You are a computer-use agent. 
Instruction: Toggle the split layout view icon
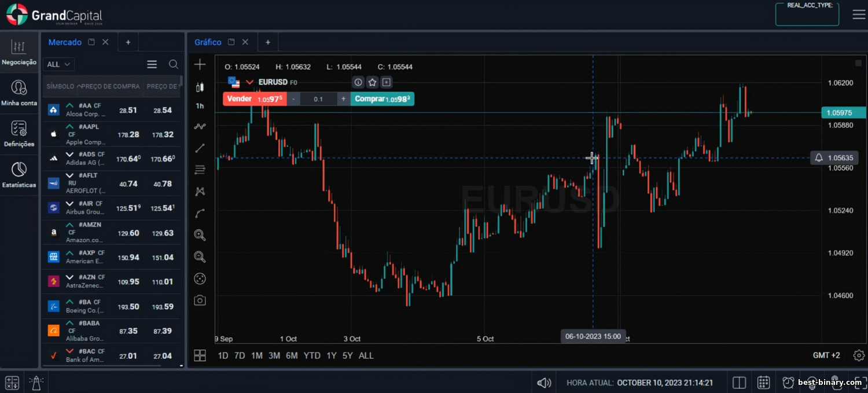pyautogui.click(x=739, y=383)
